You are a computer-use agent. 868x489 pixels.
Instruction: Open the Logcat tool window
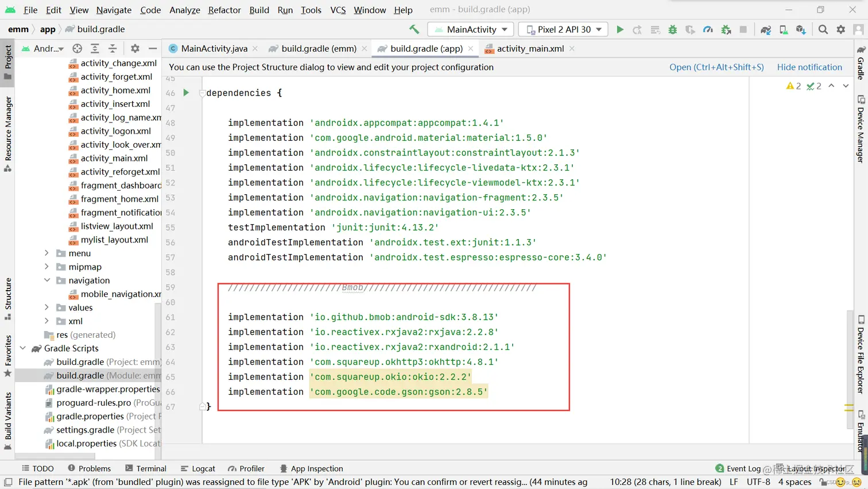coord(197,468)
